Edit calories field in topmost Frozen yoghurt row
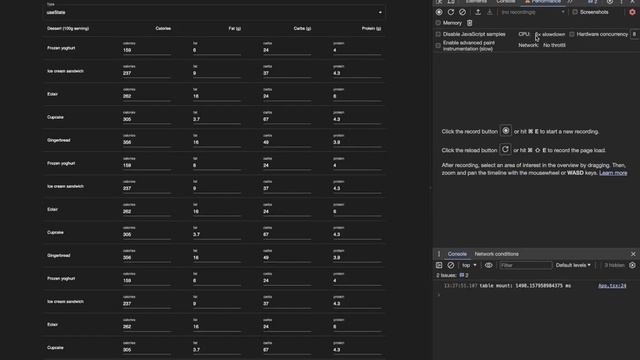Screen dimensions: 640x360 click(147, 50)
